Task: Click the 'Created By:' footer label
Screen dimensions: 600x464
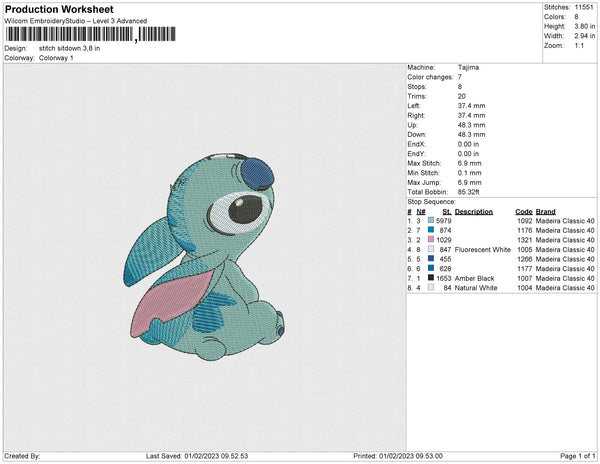Action: [22, 456]
